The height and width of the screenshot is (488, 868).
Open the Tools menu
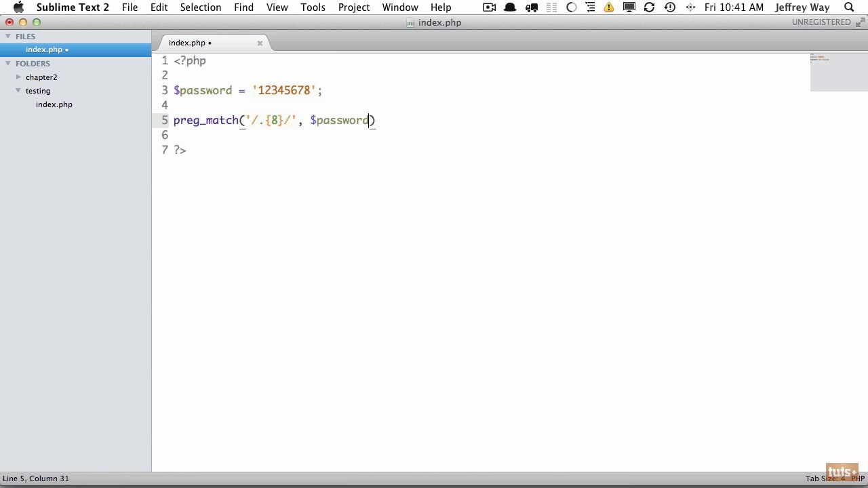(313, 7)
